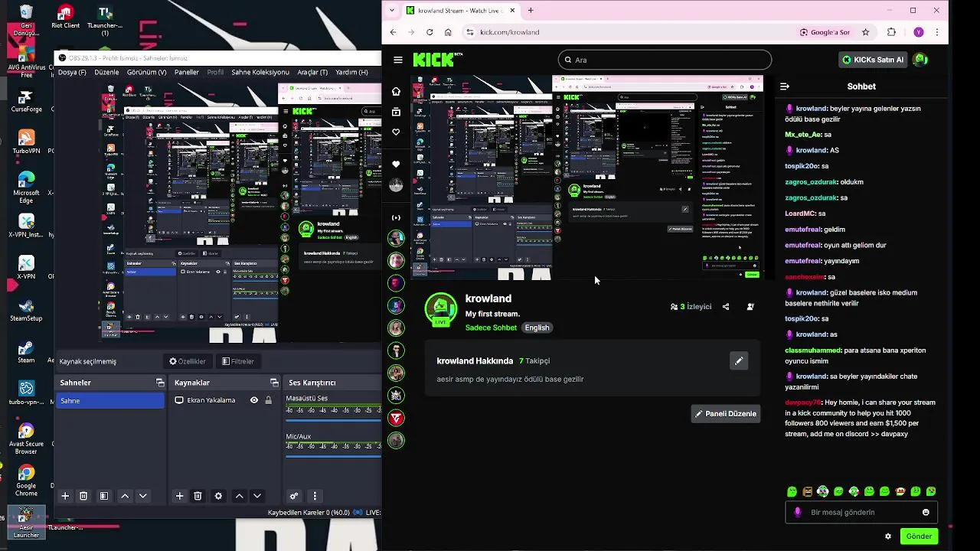Move source down in Kaynaklar
The image size is (980, 551).
(x=257, y=496)
